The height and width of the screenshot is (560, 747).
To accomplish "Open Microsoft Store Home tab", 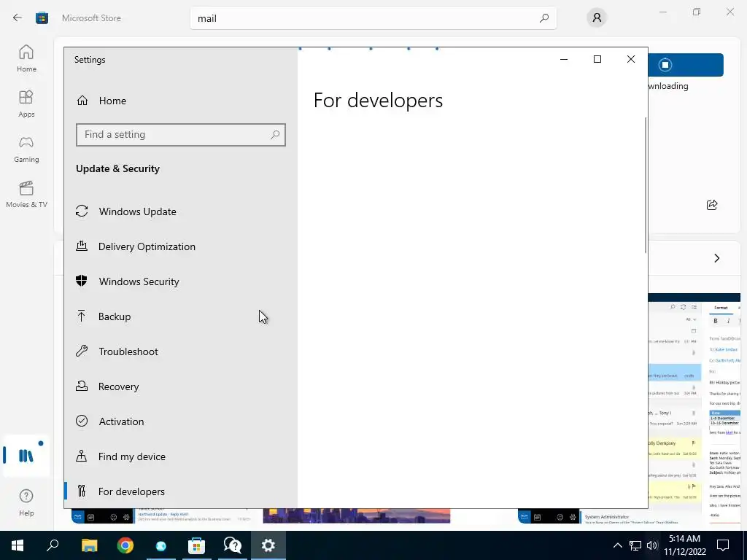I will tap(26, 58).
